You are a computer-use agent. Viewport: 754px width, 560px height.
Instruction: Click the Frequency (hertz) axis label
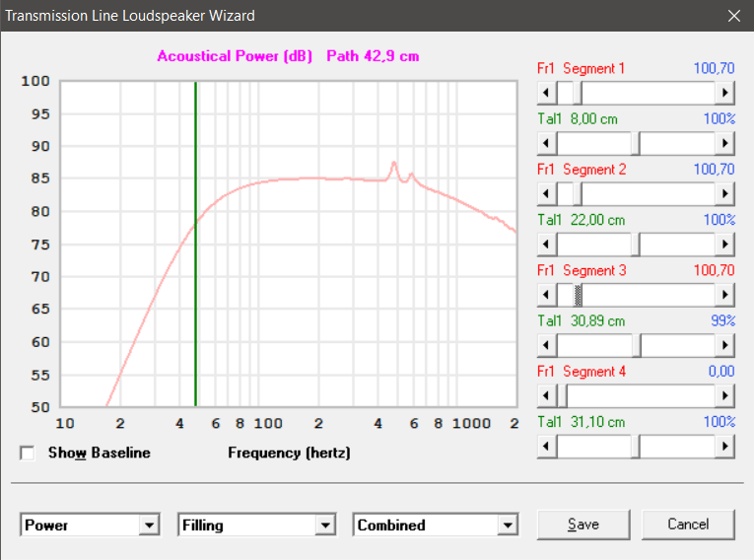coord(289,453)
